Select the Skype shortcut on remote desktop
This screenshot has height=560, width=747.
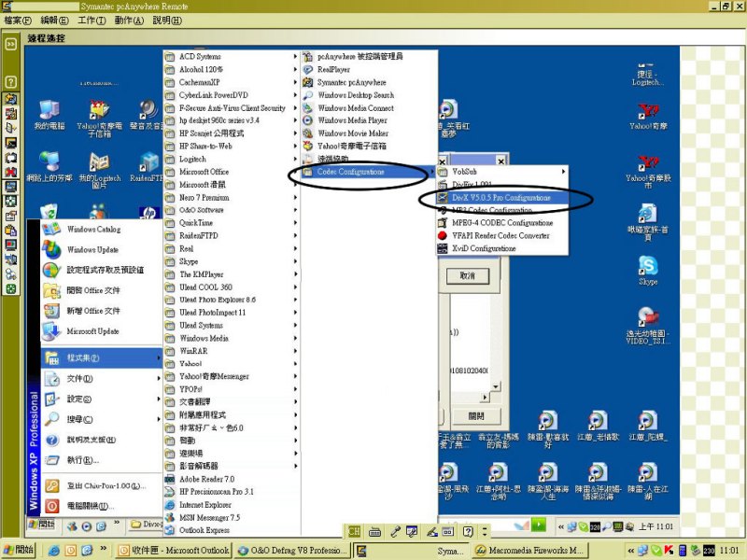click(x=648, y=271)
